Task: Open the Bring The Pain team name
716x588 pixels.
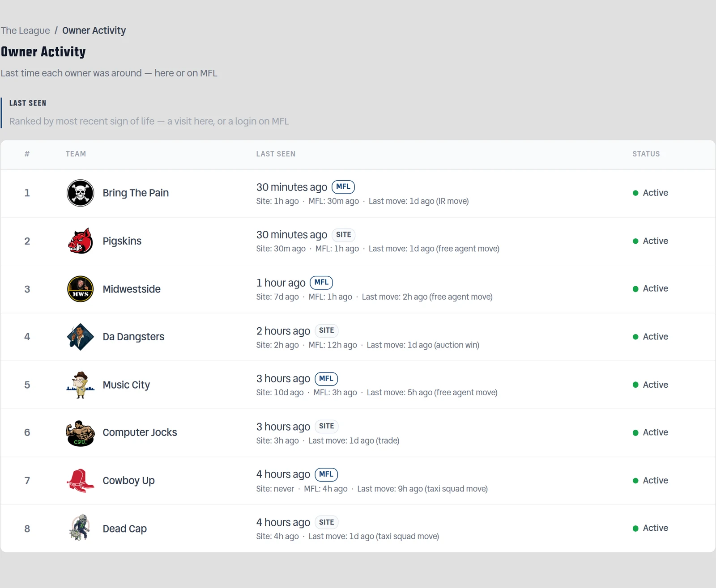Action: pos(136,193)
